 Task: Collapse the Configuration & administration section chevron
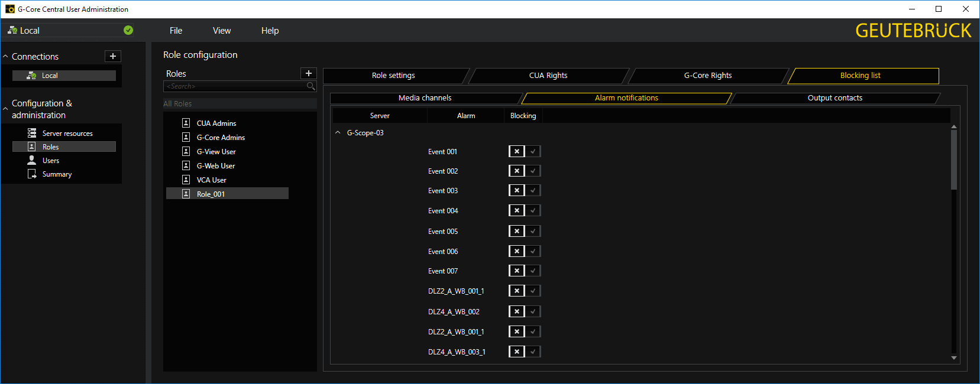point(5,109)
